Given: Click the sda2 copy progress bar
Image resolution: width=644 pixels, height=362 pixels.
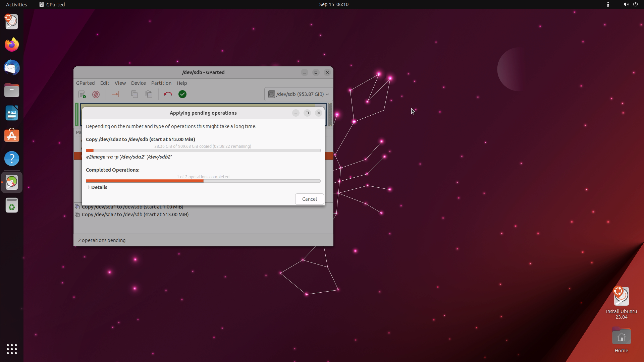Looking at the screenshot, I should click(x=203, y=150).
